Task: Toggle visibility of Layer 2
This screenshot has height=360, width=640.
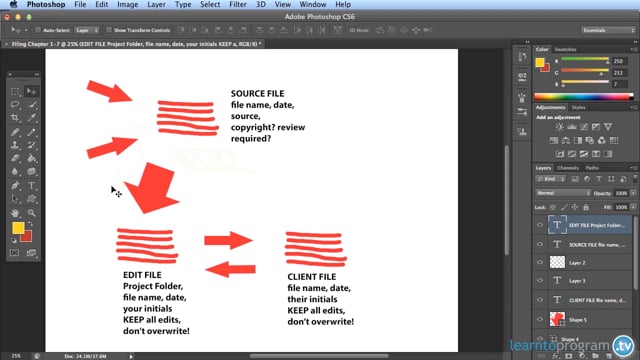Action: (x=540, y=262)
